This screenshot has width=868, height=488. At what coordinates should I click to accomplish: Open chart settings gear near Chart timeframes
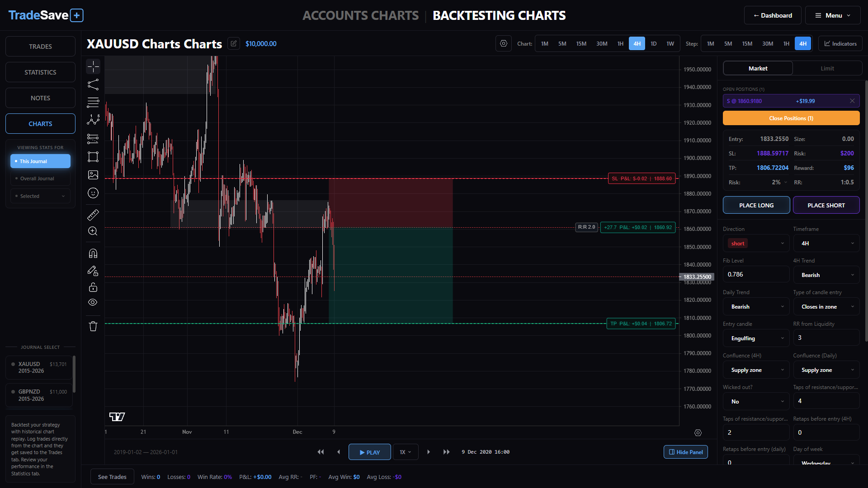click(503, 44)
